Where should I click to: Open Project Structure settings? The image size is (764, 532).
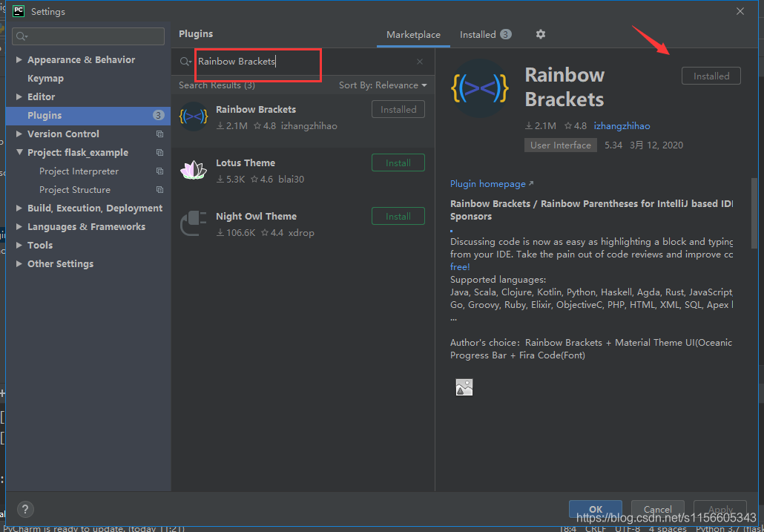pyautogui.click(x=75, y=189)
